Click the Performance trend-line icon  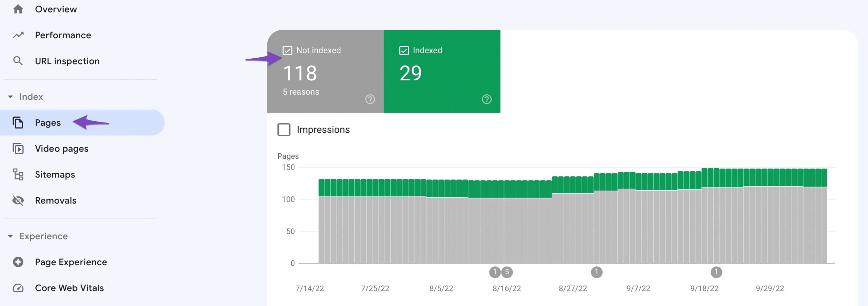pyautogui.click(x=18, y=35)
